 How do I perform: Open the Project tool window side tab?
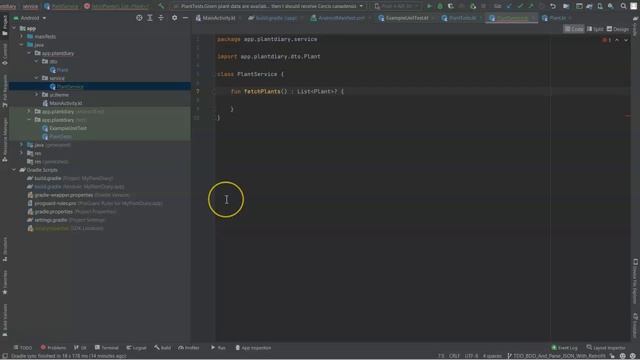(x=4, y=26)
